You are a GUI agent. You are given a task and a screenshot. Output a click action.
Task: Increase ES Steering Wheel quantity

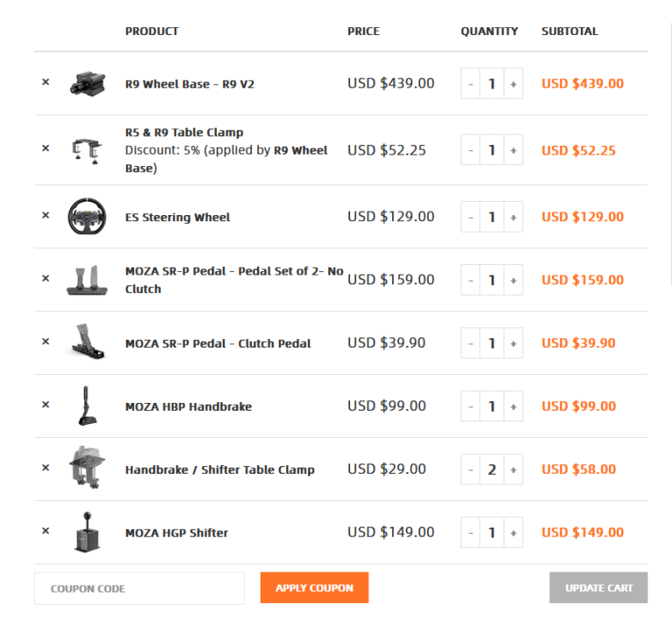513,217
